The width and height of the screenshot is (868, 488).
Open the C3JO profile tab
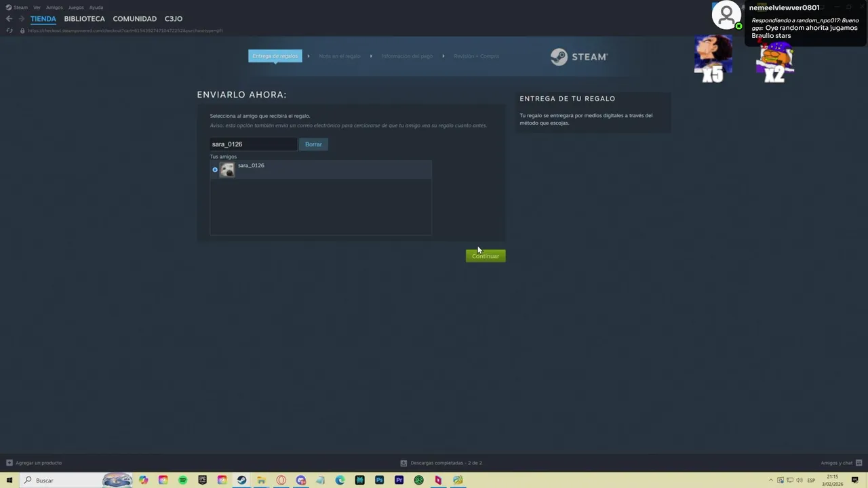(x=174, y=19)
